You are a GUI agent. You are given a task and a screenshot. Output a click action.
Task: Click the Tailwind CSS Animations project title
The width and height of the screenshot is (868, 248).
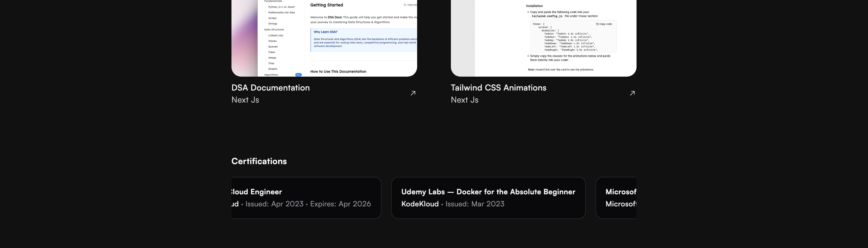(498, 88)
